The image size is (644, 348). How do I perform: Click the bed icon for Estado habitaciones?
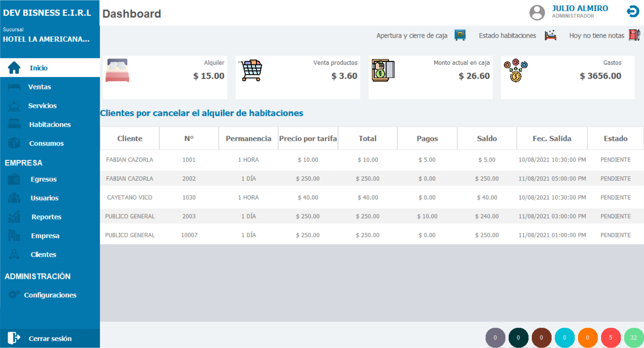551,35
